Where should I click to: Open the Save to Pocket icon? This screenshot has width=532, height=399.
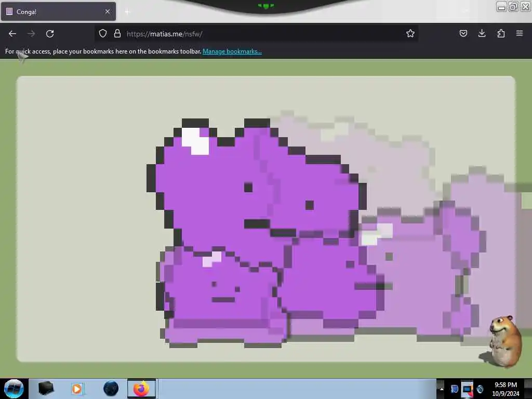(463, 33)
